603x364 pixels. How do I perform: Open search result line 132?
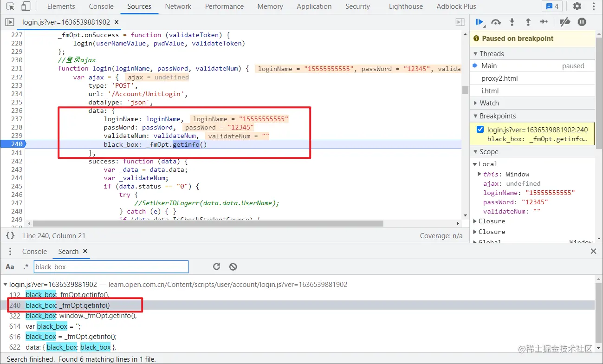coord(297,295)
